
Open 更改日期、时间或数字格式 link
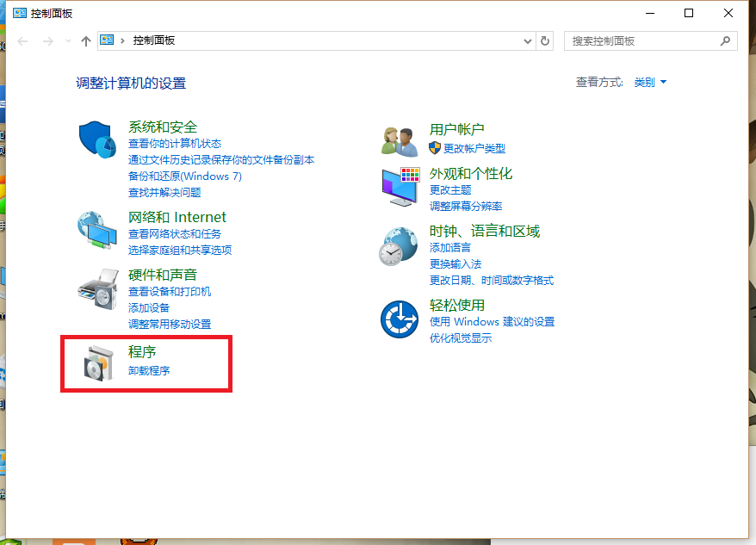[492, 281]
